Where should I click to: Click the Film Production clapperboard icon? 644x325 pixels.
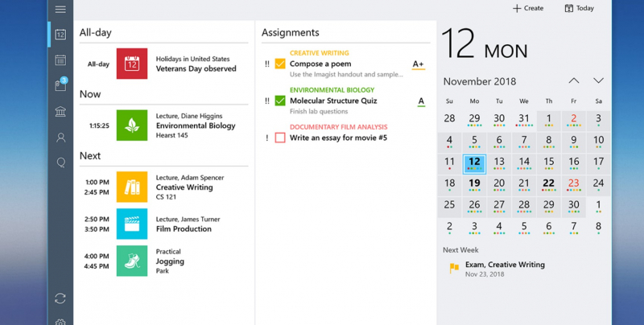[x=131, y=224]
